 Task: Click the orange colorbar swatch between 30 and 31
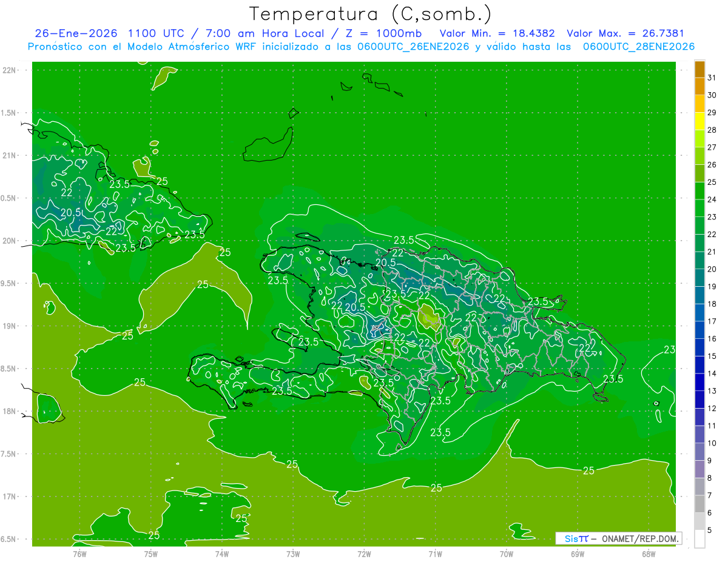699,87
